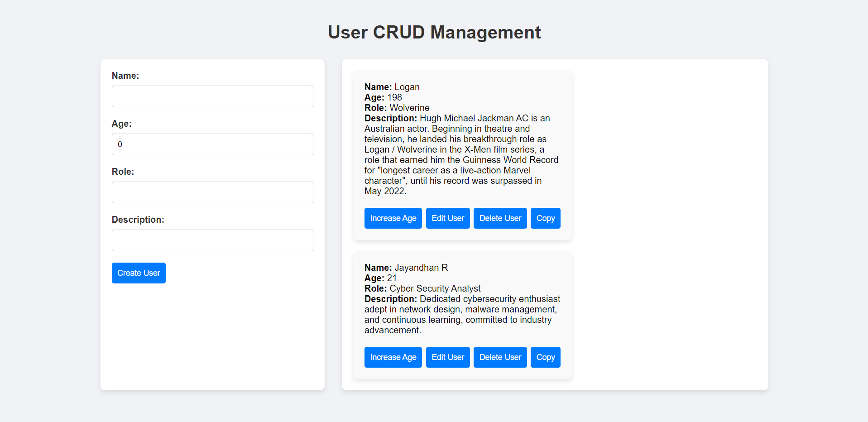
Task: Click the User CRUD Management heading
Action: coord(434,32)
